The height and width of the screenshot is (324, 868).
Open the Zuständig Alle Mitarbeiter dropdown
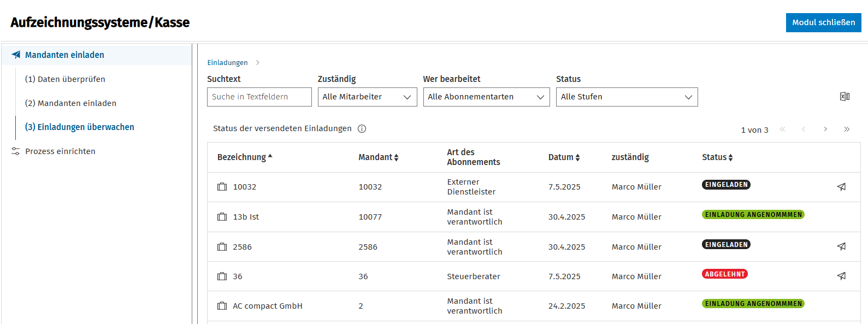[x=367, y=97]
